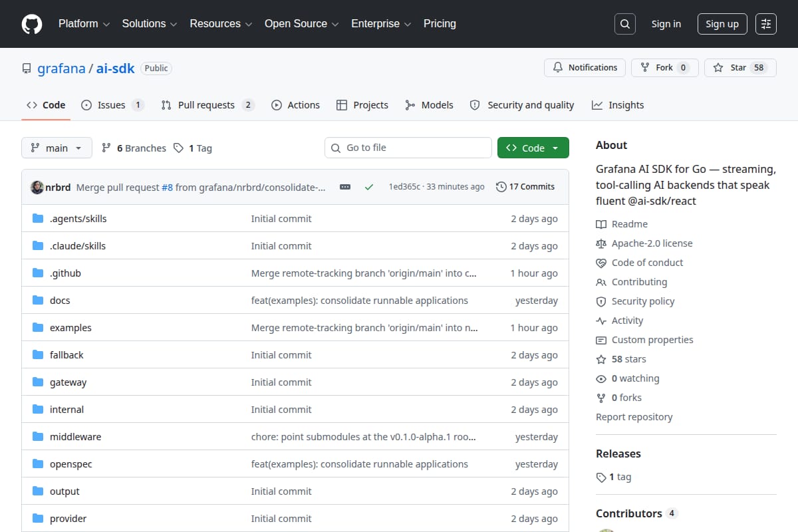This screenshot has width=798, height=532.
Task: Select the Code tab
Action: (46, 105)
